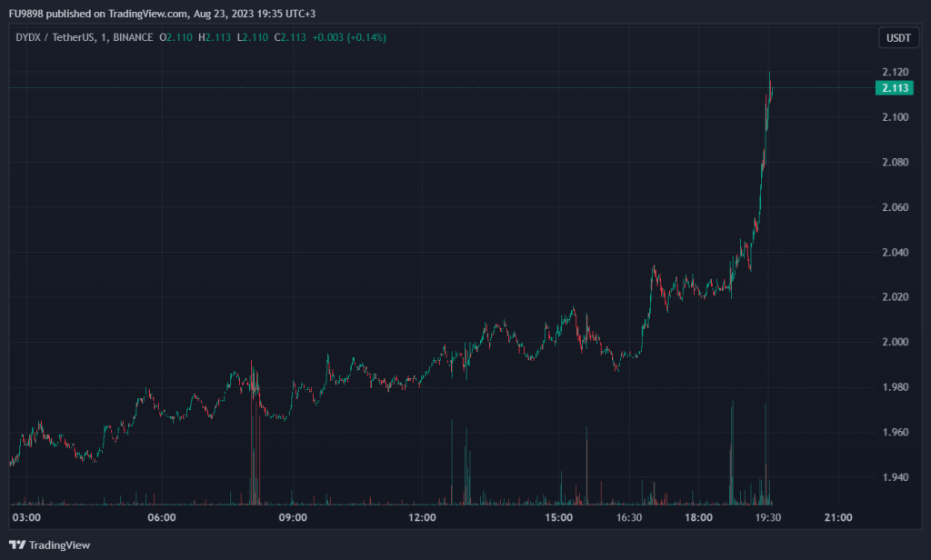Click the TradingView wordmark text
931x560 pixels.
click(x=60, y=545)
